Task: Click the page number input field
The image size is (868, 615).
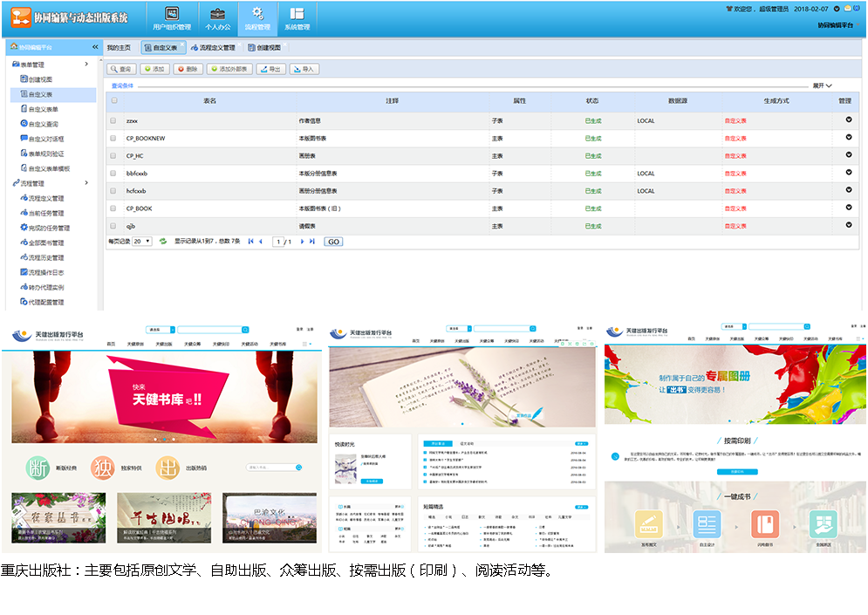Action: 279,242
